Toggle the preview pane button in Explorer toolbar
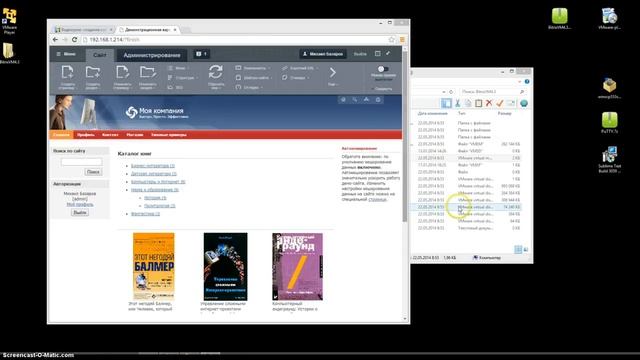 coord(446,103)
